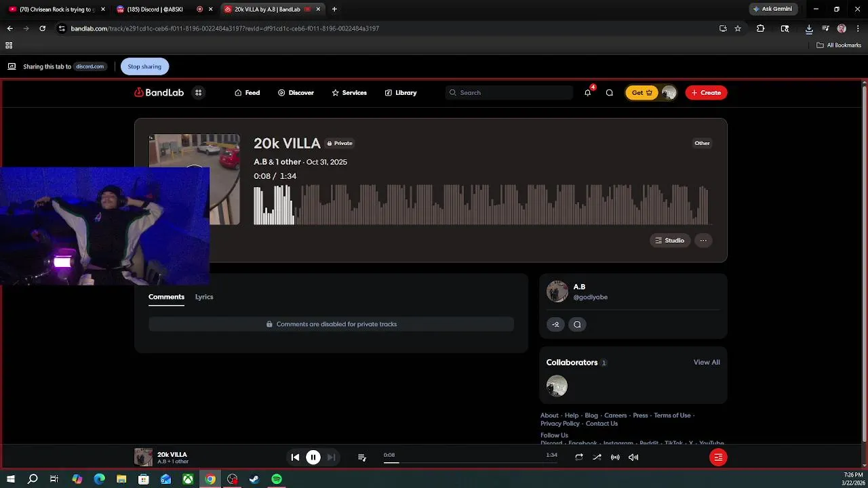This screenshot has width=868, height=488.
Task: Open the Windows Start menu
Action: point(11,479)
